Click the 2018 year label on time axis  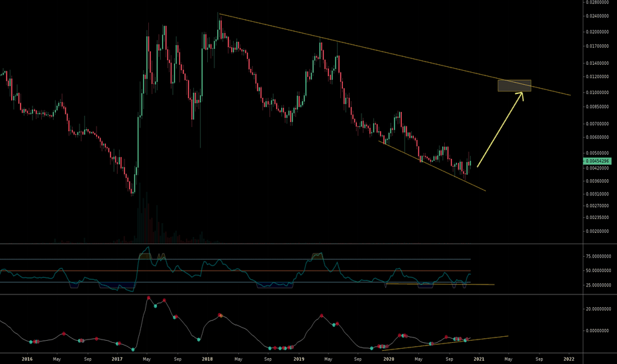[207, 359]
